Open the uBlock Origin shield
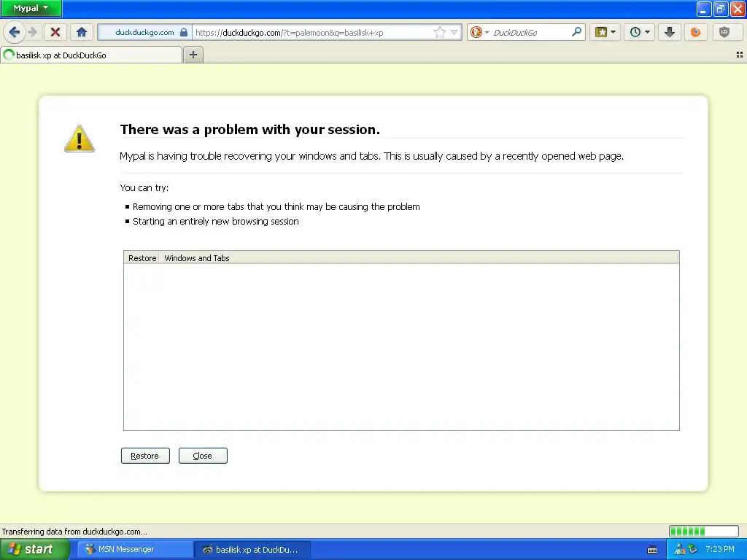Screen dimensions: 747x560 (x=724, y=32)
